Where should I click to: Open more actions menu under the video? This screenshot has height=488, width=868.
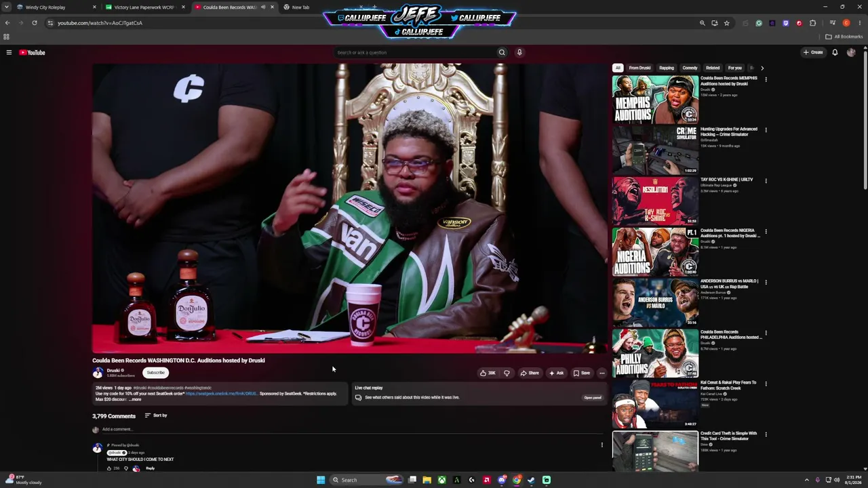[601, 373]
